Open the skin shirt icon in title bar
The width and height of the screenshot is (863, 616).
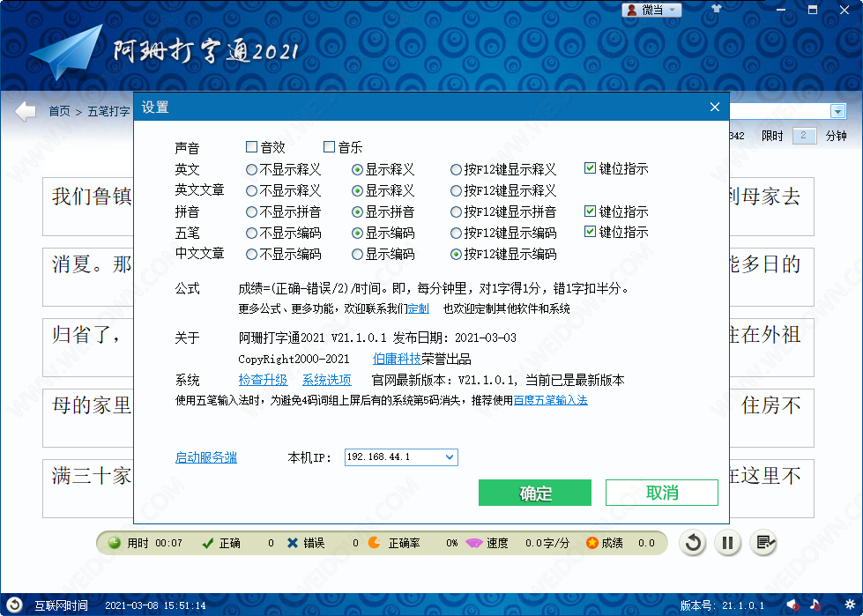716,9
